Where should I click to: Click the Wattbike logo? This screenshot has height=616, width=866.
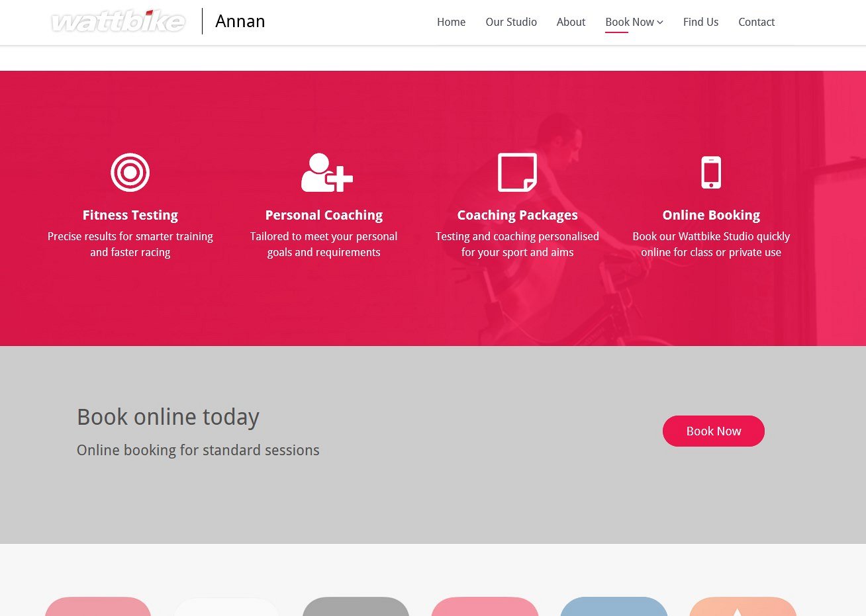pos(119,22)
